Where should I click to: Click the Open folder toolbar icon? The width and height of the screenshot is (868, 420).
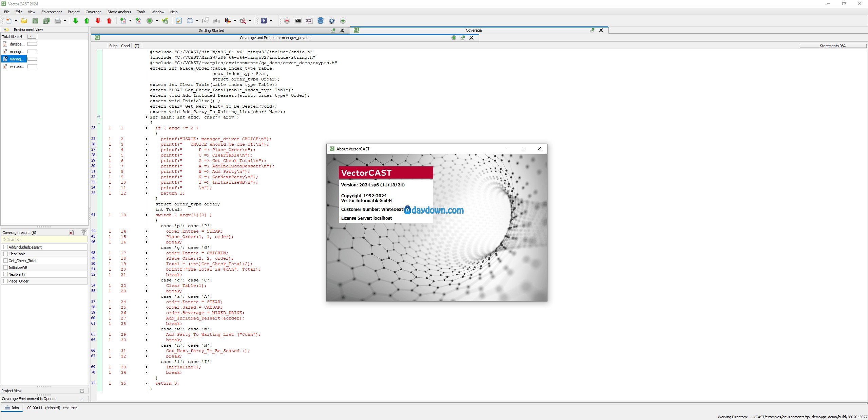[24, 21]
